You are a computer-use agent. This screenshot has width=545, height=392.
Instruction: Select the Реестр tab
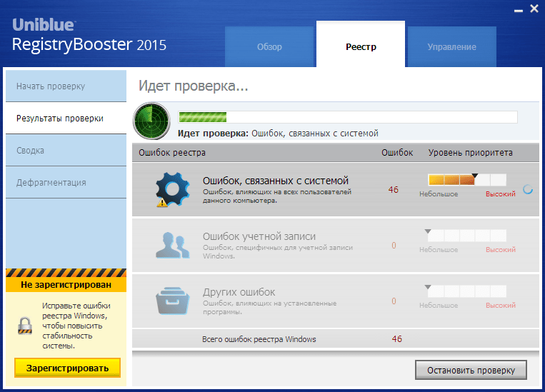[x=361, y=44]
